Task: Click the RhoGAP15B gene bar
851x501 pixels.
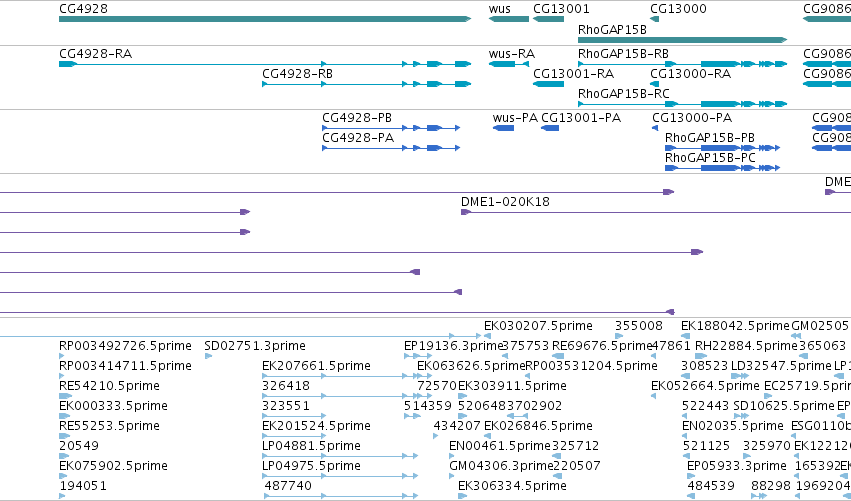Action: [x=682, y=40]
